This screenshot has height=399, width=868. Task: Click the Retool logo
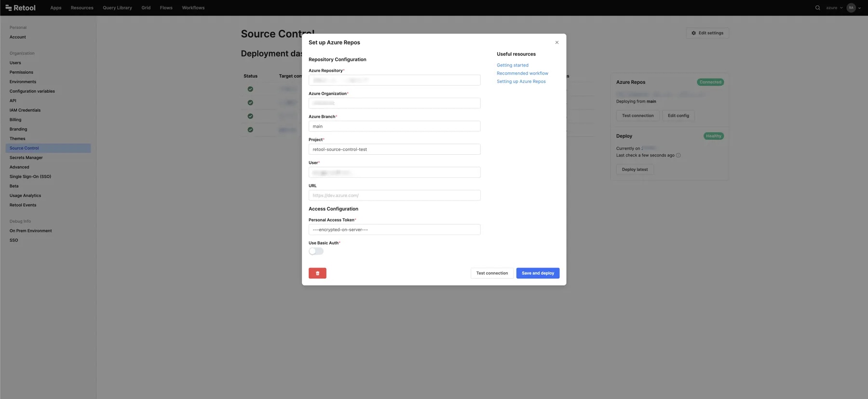tap(20, 8)
